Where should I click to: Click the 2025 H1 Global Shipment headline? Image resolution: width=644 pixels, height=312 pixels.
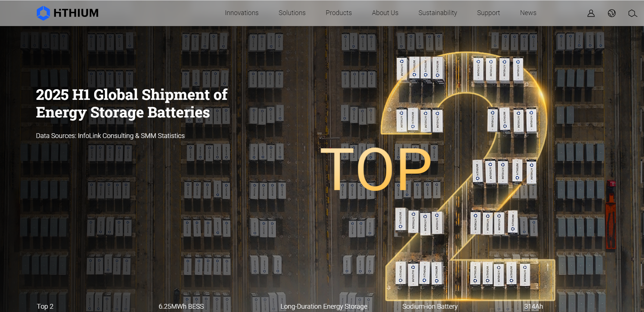coord(132,104)
